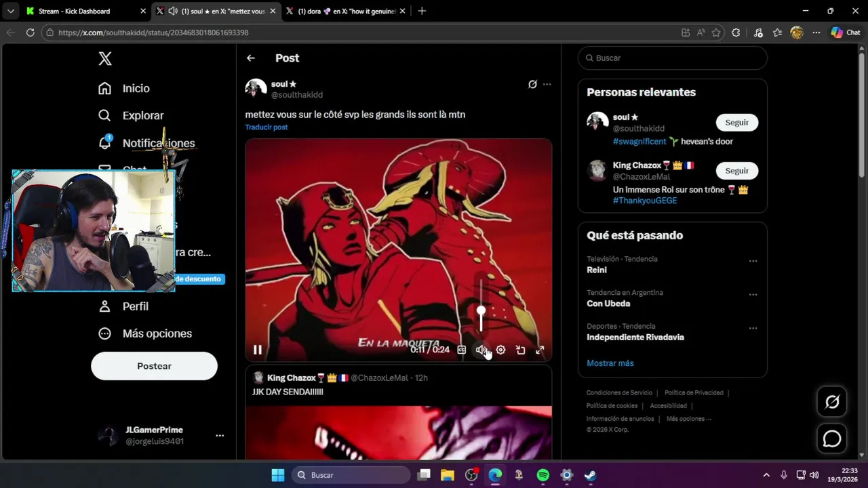
Task: Add page to favorites star
Action: point(716,33)
